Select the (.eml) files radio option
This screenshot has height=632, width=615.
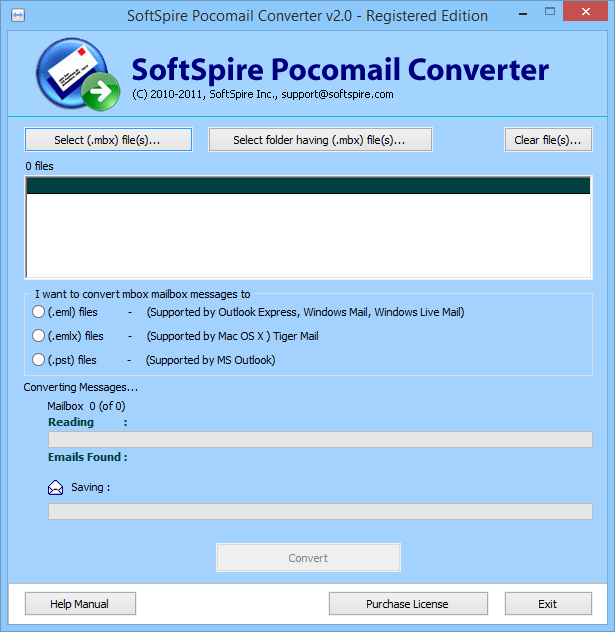pos(38,312)
